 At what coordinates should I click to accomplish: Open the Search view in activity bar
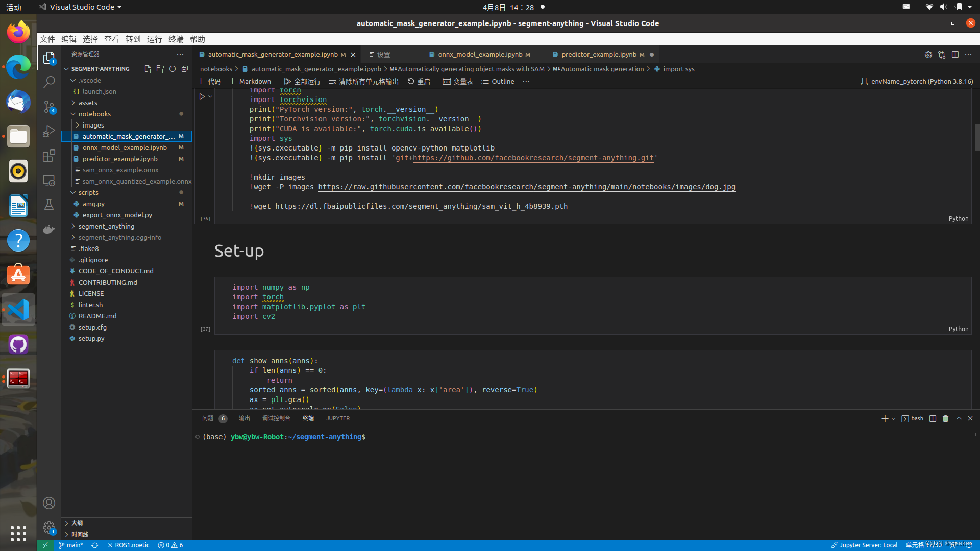point(49,82)
